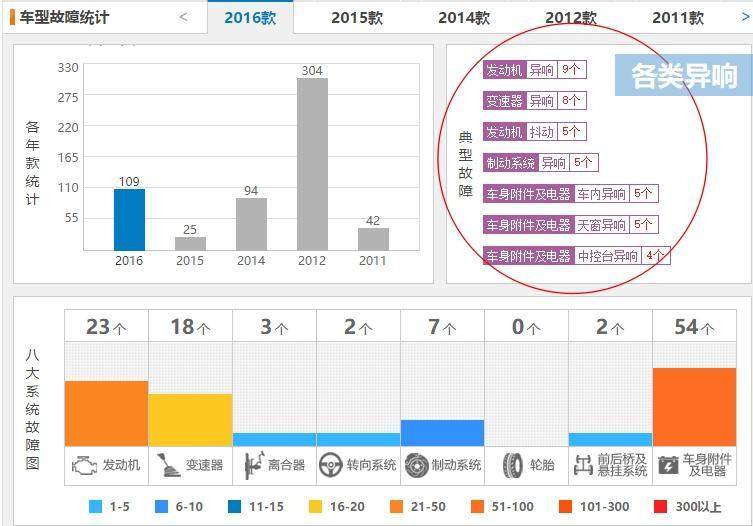753x526 pixels.
Task: Click the 发动机 异响 9个 fault tag
Action: pyautogui.click(x=534, y=70)
